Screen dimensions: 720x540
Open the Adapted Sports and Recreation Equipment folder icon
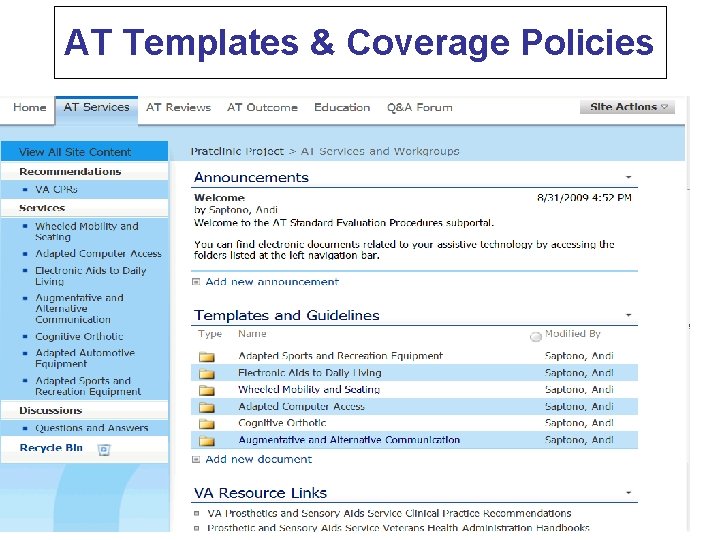pos(207,357)
